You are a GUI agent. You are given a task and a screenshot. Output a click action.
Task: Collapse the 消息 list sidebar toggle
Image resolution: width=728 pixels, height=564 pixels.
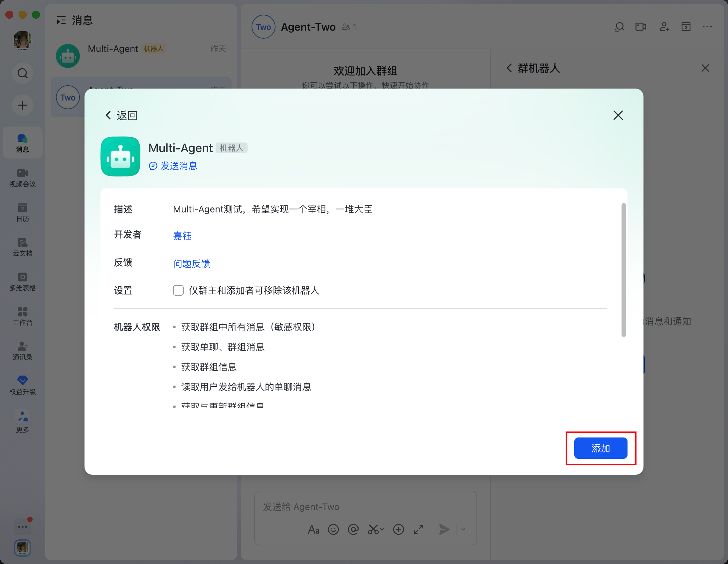[61, 20]
